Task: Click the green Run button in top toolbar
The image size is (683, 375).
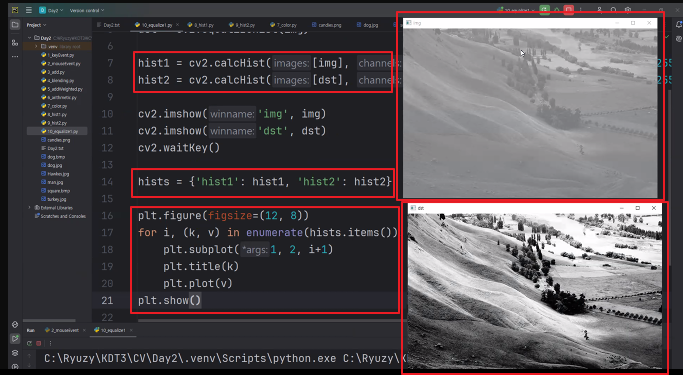Action: coord(544,10)
